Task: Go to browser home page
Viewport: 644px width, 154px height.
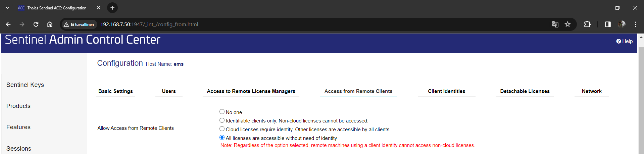Action: (50, 24)
